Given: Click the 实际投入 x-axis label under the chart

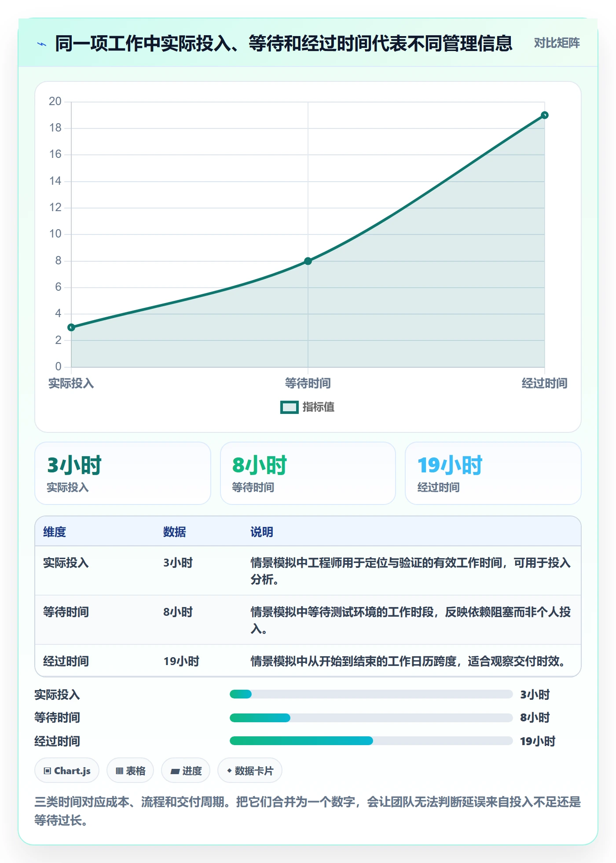Looking at the screenshot, I should click(71, 384).
